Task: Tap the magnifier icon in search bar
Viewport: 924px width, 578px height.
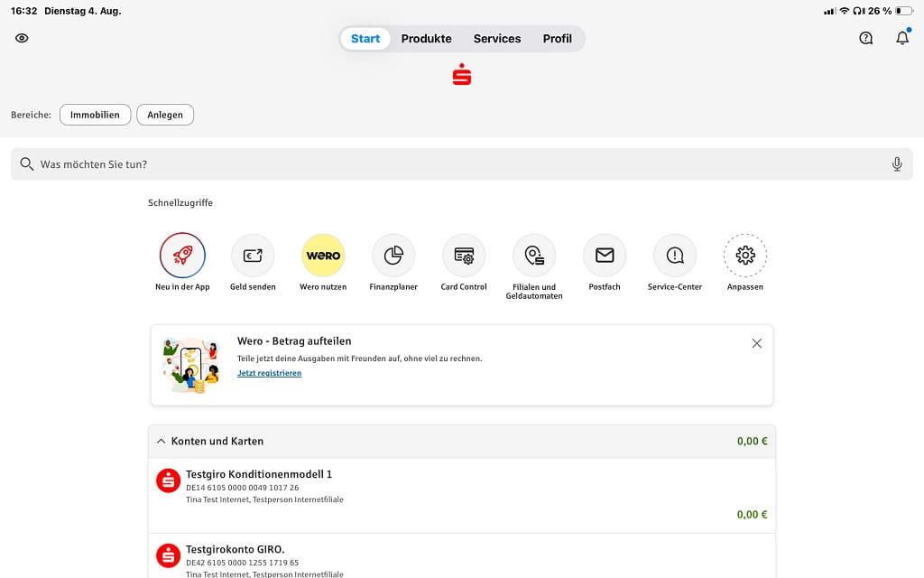Action: pos(26,164)
